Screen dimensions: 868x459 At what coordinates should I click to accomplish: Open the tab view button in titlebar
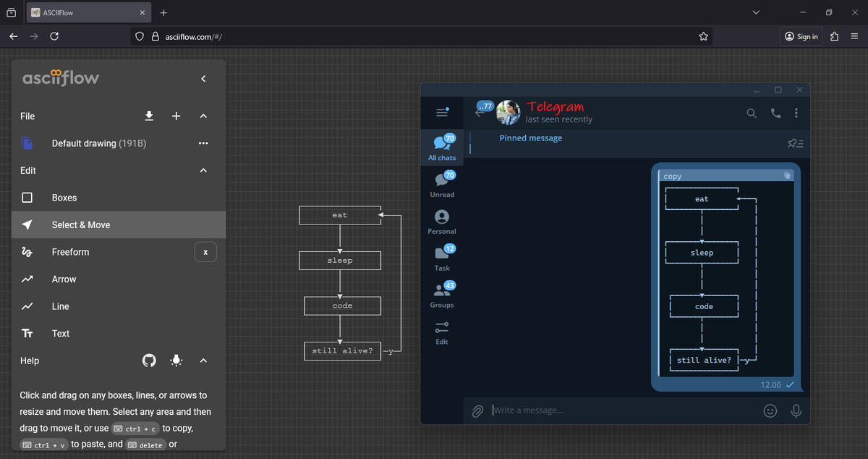click(x=12, y=12)
